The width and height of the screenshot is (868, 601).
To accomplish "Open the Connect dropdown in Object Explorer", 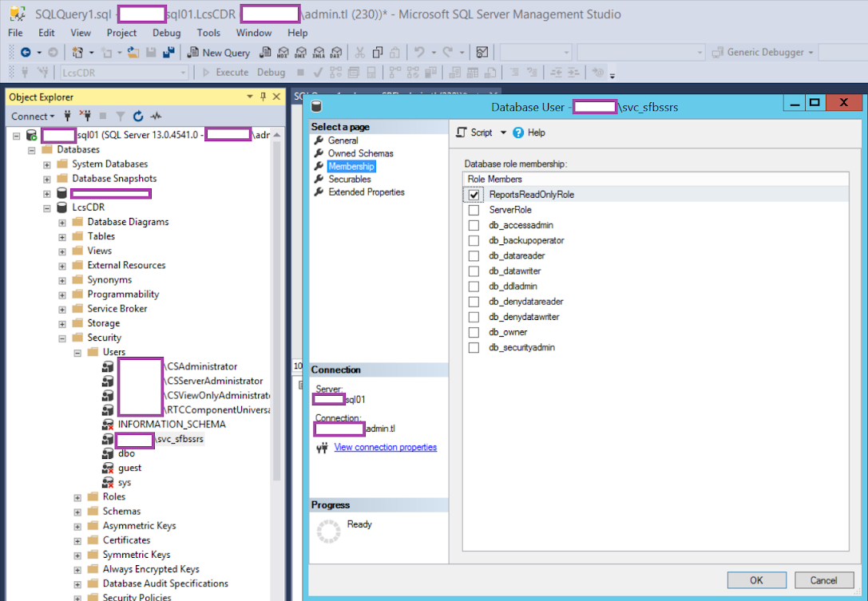I will [x=33, y=117].
